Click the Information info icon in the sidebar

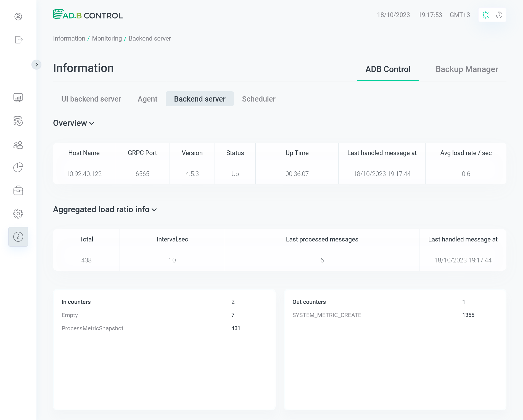point(18,236)
